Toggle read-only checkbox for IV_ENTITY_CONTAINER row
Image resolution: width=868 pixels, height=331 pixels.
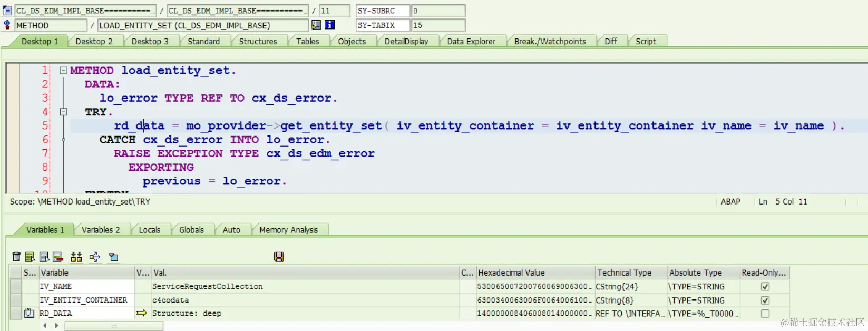pyautogui.click(x=765, y=300)
